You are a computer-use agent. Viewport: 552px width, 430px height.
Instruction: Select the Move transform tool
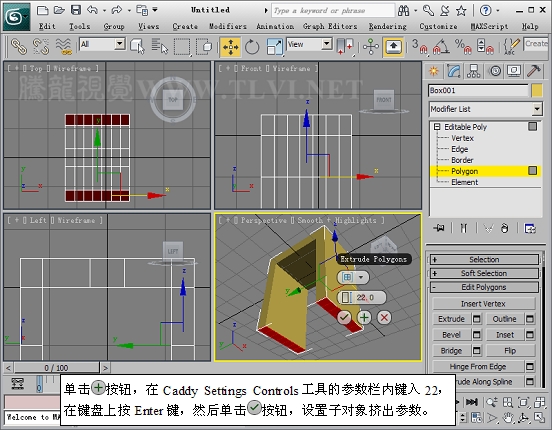click(231, 47)
